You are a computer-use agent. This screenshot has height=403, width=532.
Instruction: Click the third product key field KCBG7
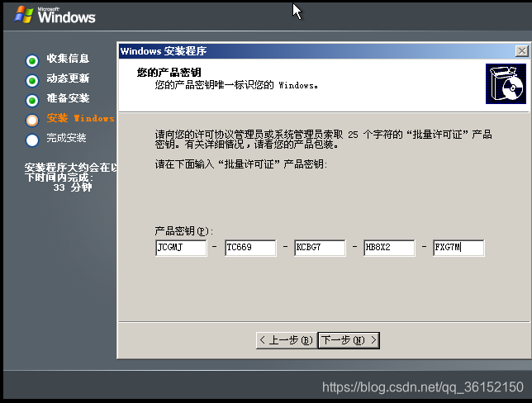320,248
